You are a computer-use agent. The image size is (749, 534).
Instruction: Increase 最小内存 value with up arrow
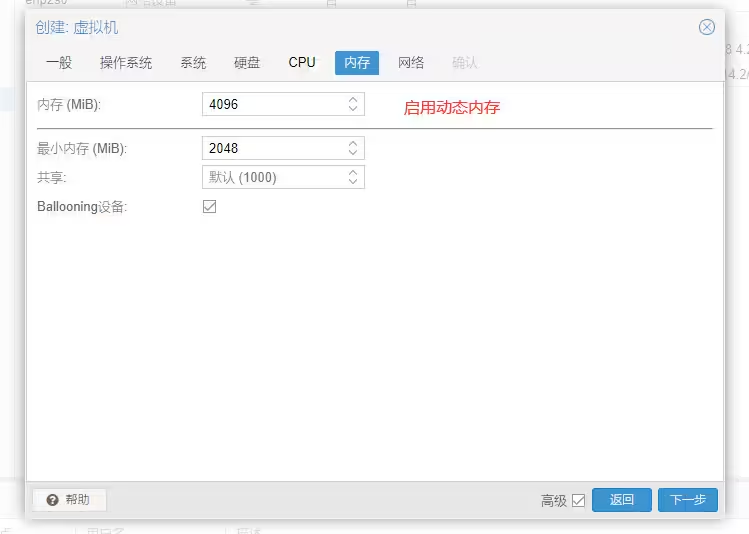[353, 144]
